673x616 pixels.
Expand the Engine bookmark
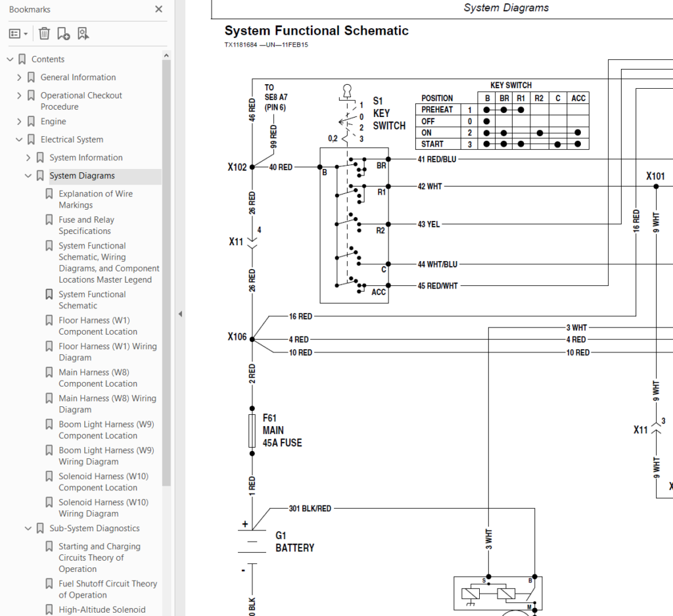19,122
